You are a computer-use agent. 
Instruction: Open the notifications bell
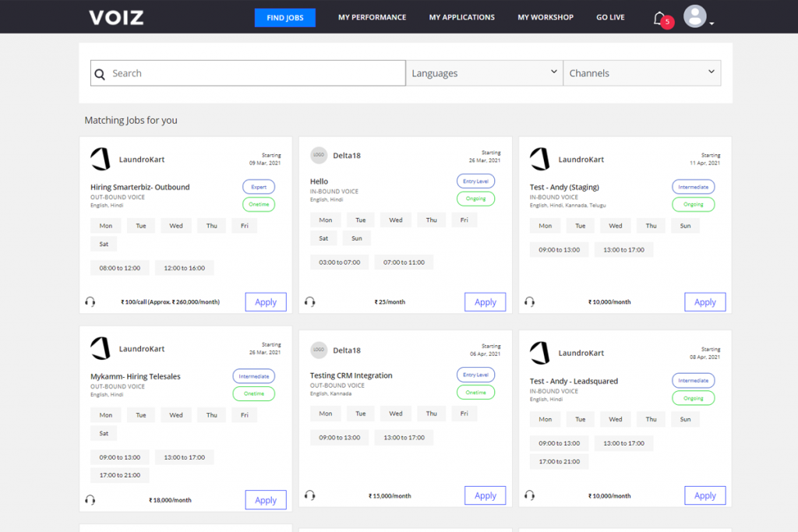tap(660, 19)
